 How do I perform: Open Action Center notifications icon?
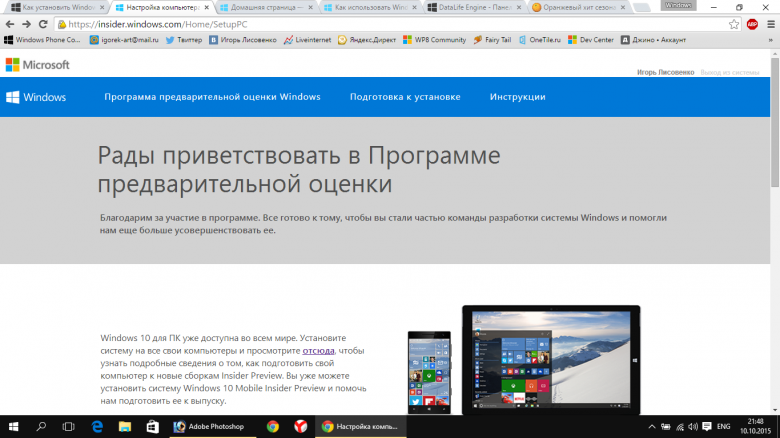(x=707, y=427)
